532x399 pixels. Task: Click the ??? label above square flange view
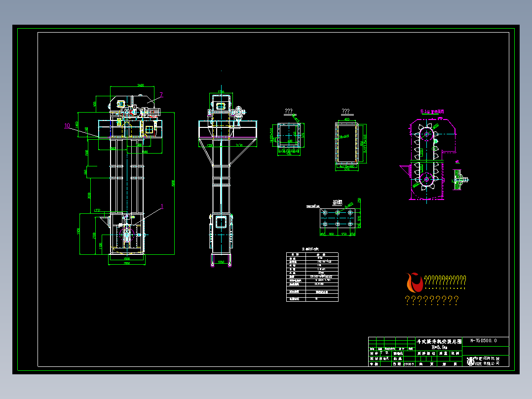[288, 111]
